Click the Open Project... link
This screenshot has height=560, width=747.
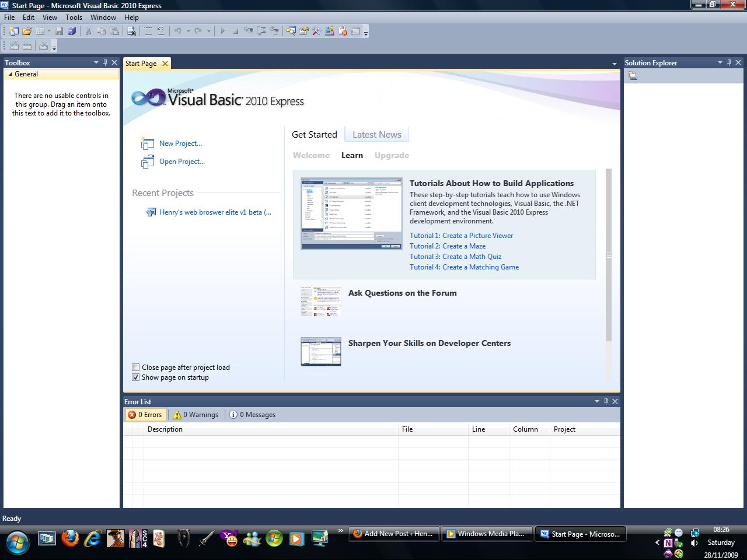182,162
